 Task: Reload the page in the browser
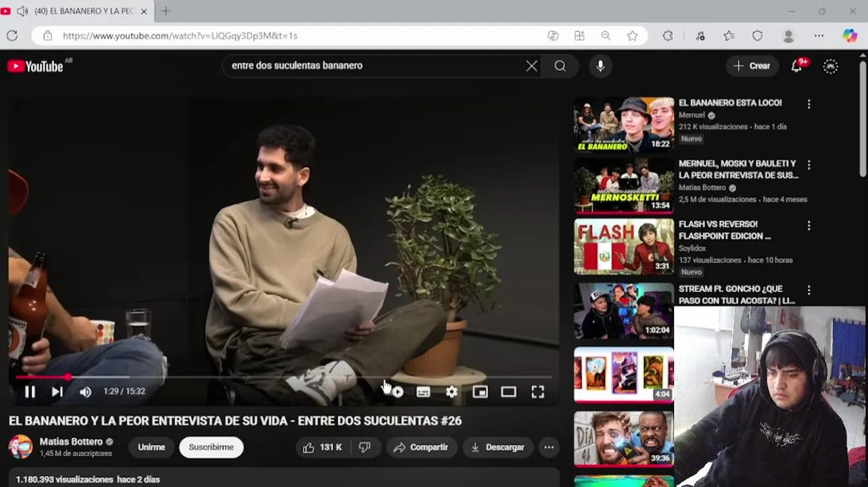pos(11,36)
